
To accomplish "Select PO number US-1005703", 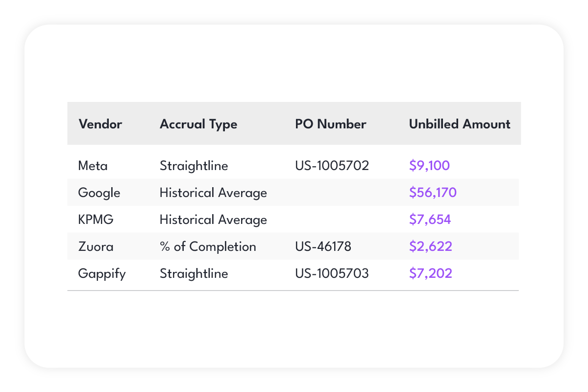I will tap(332, 273).
